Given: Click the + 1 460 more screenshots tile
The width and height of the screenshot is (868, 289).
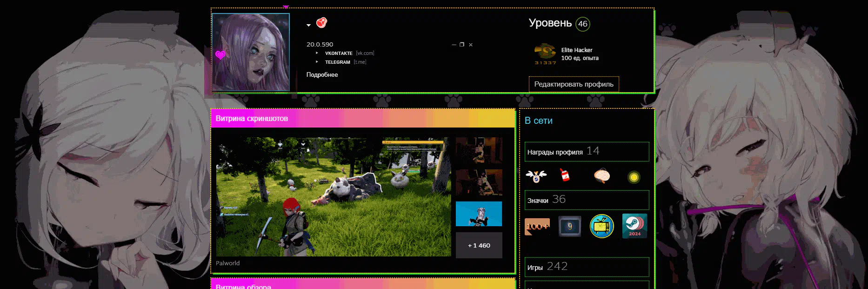Looking at the screenshot, I should click(479, 245).
